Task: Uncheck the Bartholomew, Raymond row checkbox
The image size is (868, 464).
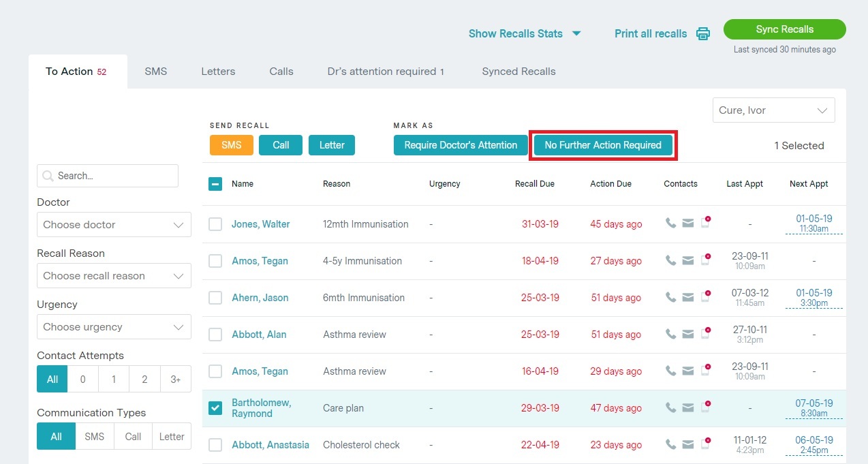Action: click(x=215, y=407)
